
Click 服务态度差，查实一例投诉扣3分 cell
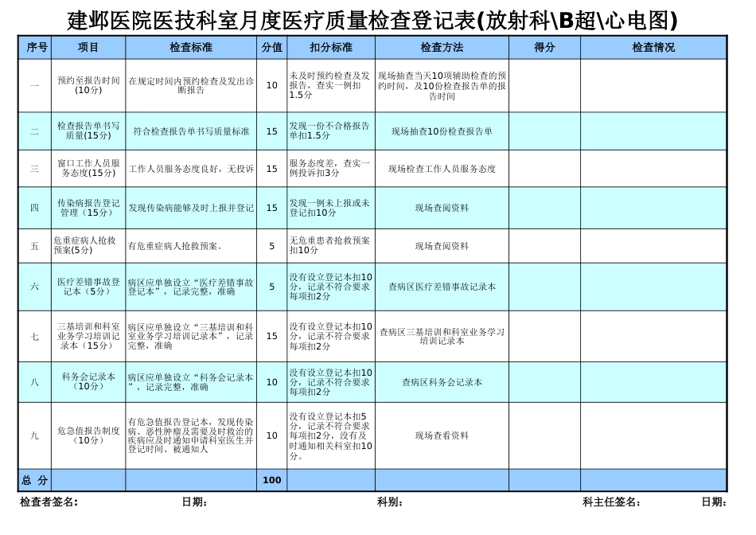331,168
